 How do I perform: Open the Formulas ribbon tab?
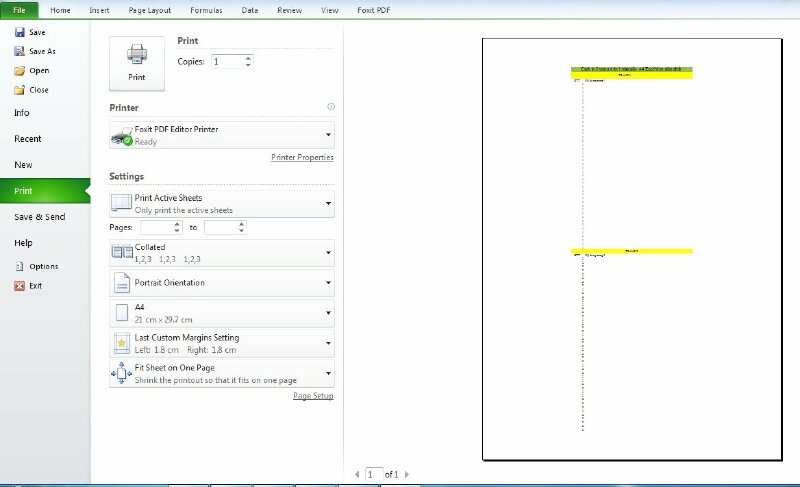point(206,10)
